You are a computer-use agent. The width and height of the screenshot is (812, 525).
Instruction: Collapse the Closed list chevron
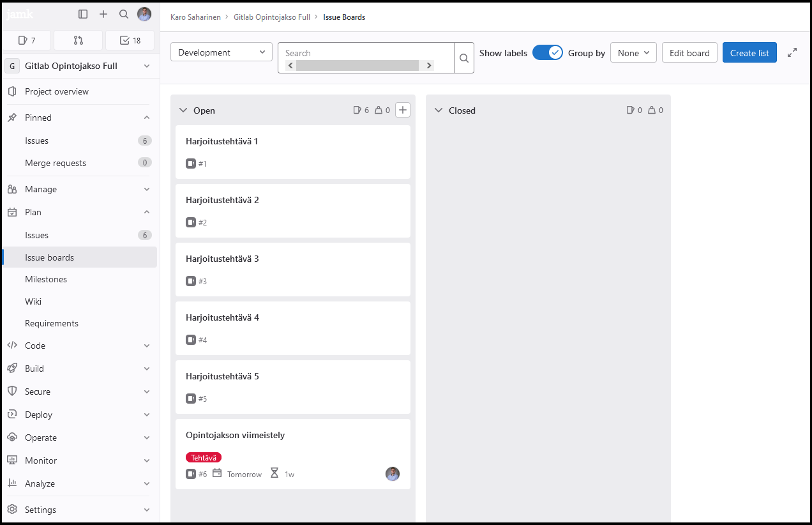coord(439,110)
